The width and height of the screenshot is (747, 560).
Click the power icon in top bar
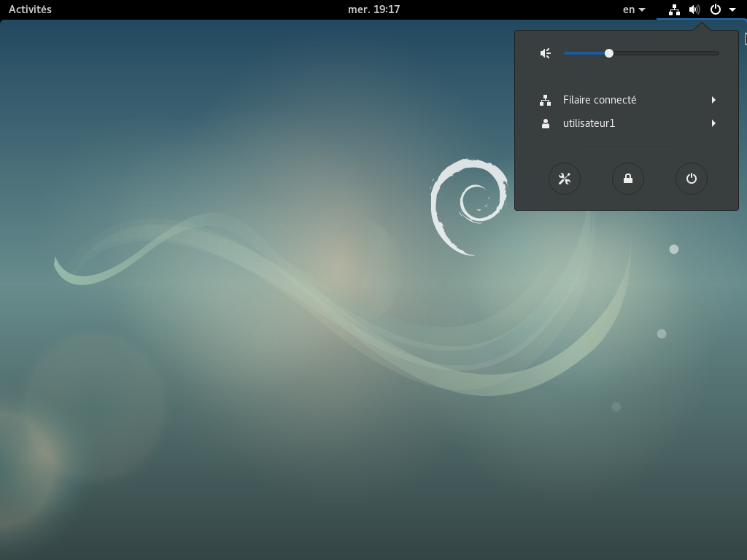coord(716,9)
